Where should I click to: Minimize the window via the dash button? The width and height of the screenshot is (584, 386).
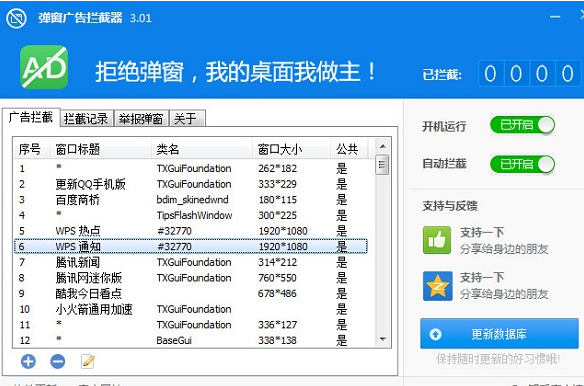[555, 17]
